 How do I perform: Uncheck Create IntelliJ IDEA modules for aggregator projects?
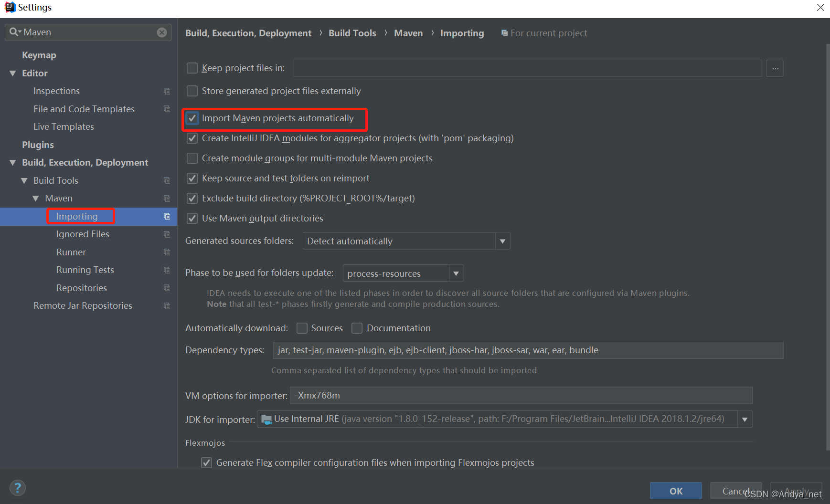(x=192, y=138)
